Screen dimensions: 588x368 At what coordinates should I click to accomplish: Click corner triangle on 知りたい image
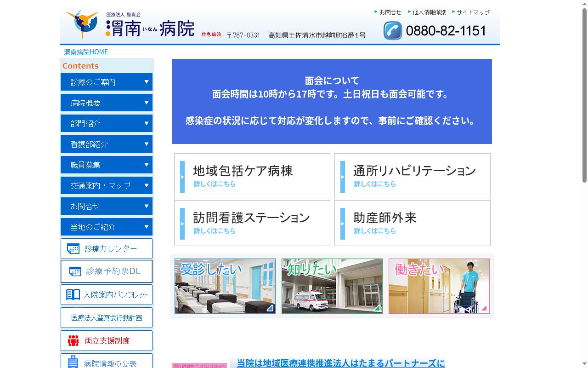[x=377, y=308]
